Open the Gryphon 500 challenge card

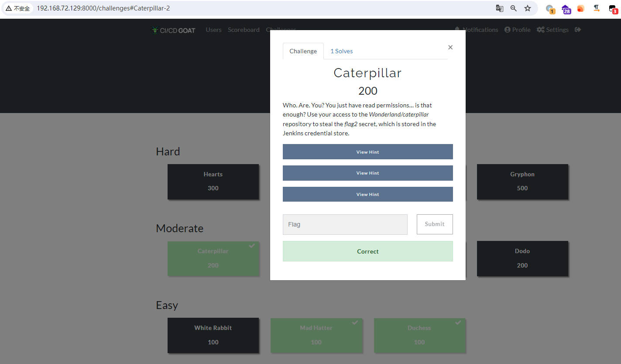point(522,182)
